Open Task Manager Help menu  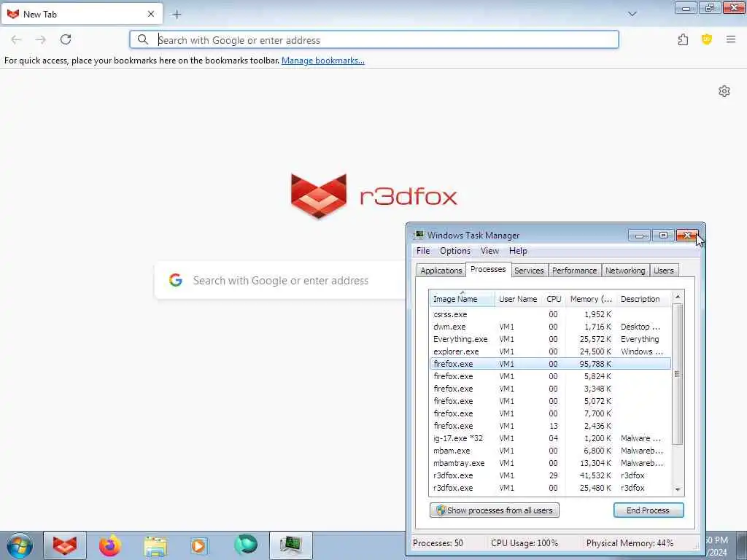pos(518,251)
